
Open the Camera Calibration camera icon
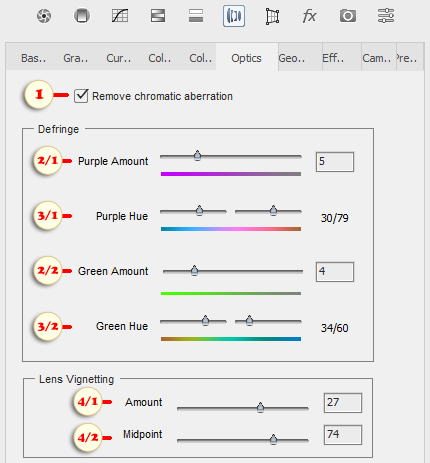[348, 16]
